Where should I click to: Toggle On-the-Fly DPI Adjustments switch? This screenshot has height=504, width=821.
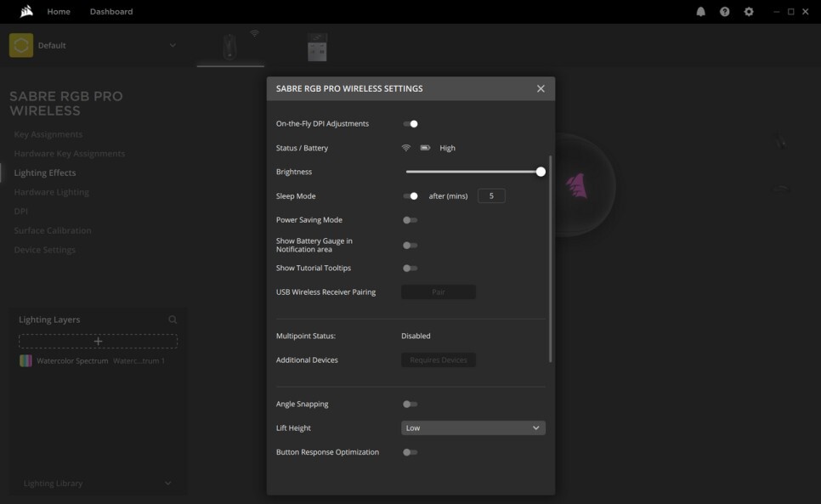point(410,124)
